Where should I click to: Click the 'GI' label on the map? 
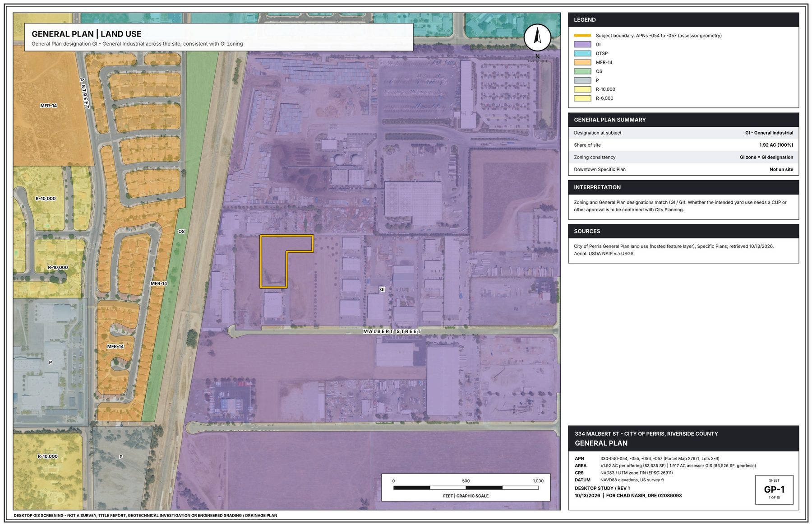(x=382, y=289)
